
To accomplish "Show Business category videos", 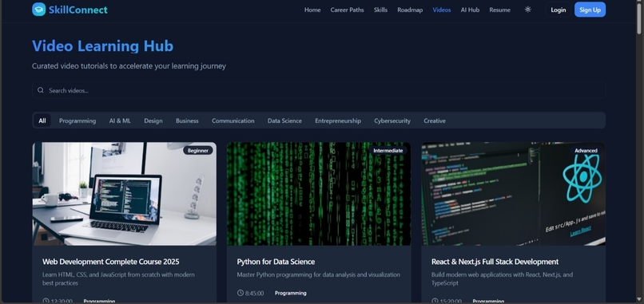I will 187,120.
